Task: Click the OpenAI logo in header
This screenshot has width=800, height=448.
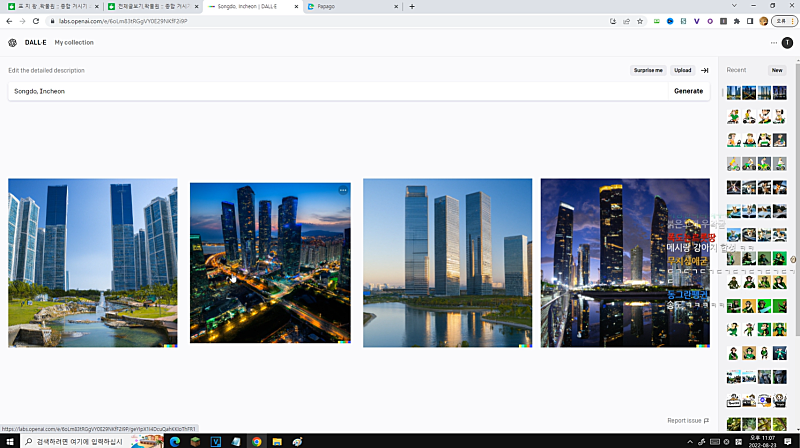Action: pos(12,43)
